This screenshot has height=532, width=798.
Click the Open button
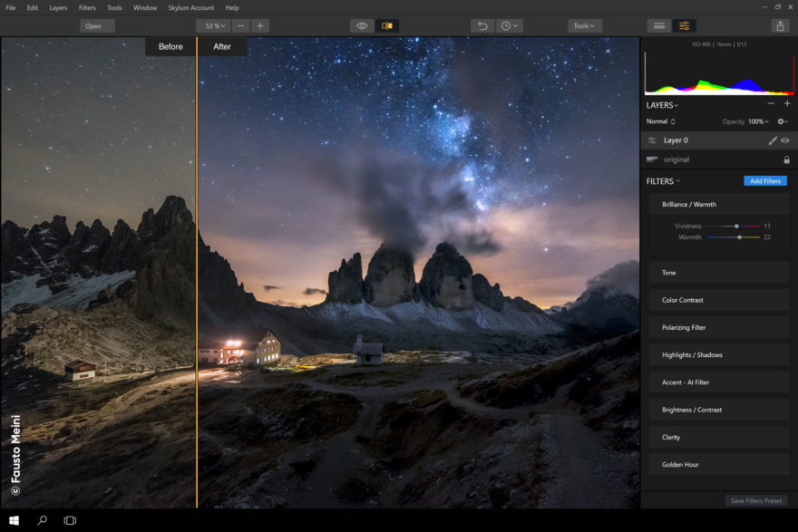coord(93,25)
